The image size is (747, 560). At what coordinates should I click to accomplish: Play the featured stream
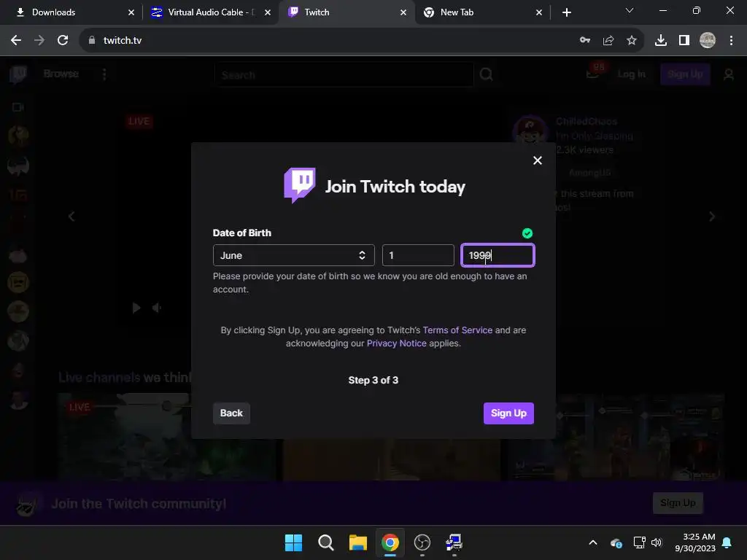(x=136, y=308)
